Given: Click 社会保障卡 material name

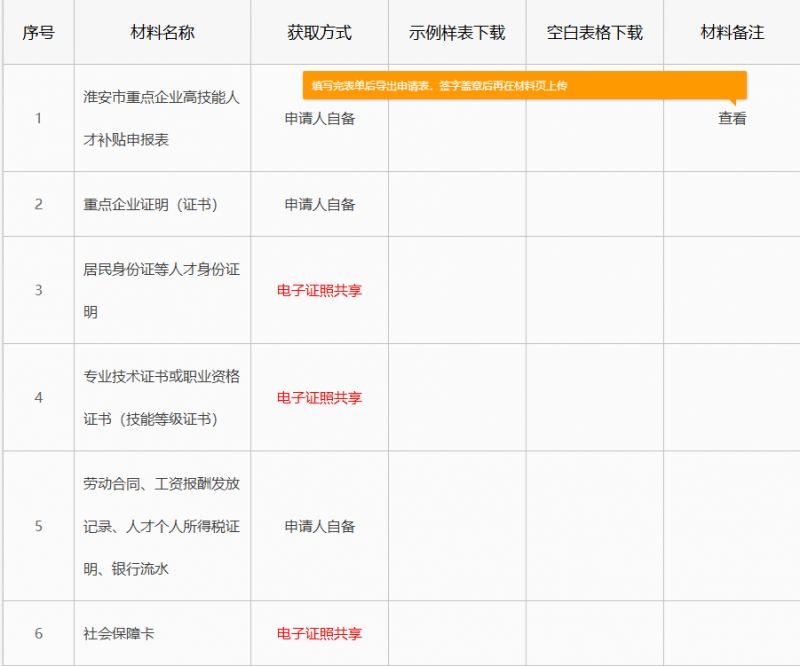Looking at the screenshot, I should 118,633.
